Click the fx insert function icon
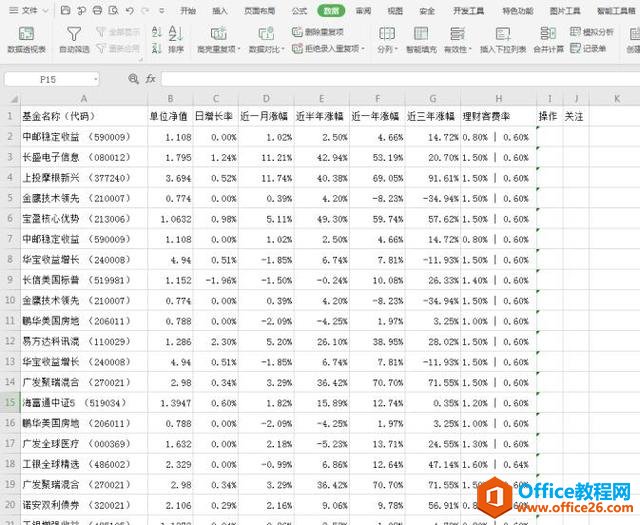Image resolution: width=640 pixels, height=525 pixels. [x=151, y=78]
